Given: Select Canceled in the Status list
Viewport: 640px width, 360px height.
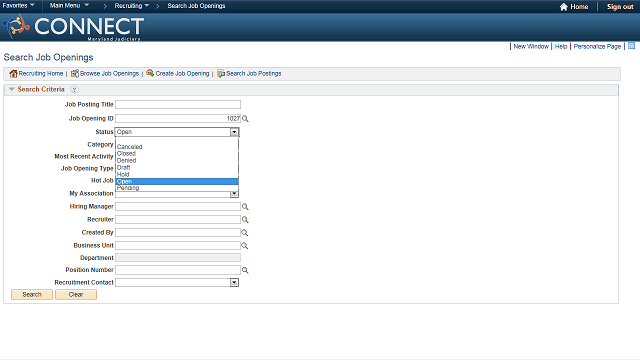Looking at the screenshot, I should 177,147.
